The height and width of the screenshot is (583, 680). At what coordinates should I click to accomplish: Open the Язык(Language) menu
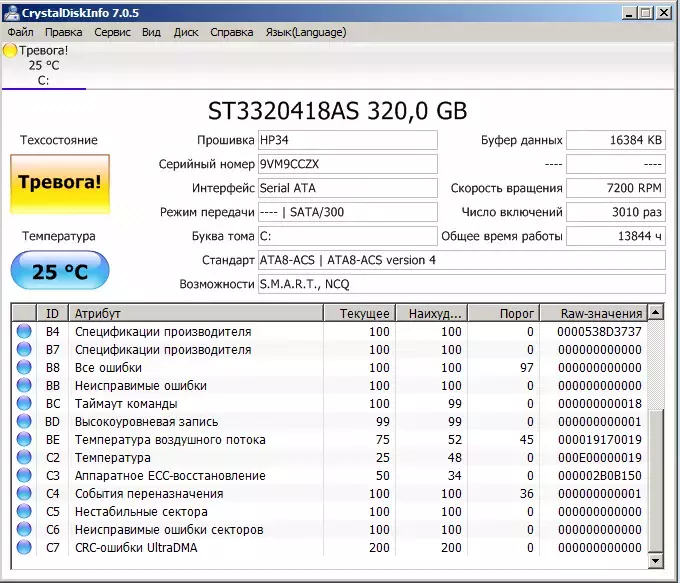pos(306,33)
